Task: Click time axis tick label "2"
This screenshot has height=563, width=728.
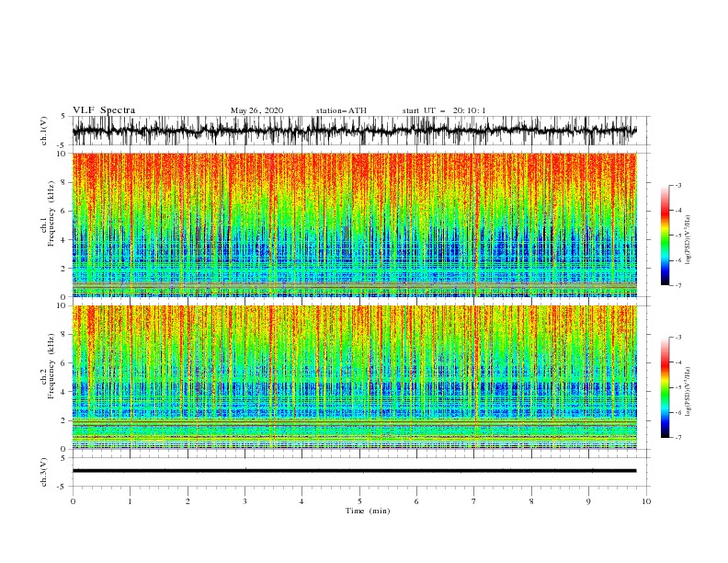Action: (x=188, y=501)
